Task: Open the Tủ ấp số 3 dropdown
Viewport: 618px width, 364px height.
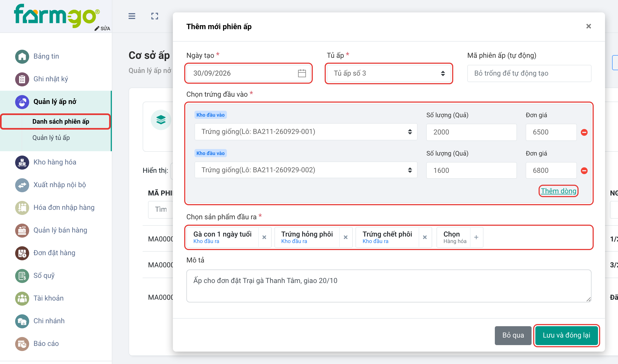Action: pos(389,73)
